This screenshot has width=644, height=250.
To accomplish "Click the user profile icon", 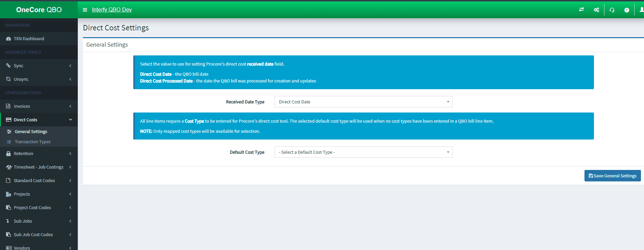I will tap(641, 10).
